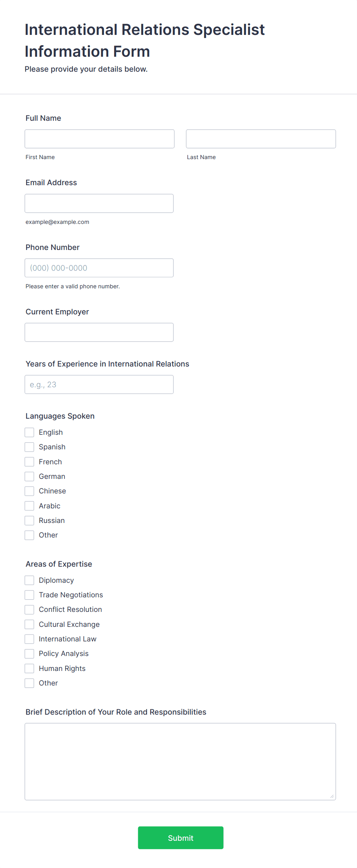Mark the Russian language checkbox

30,521
